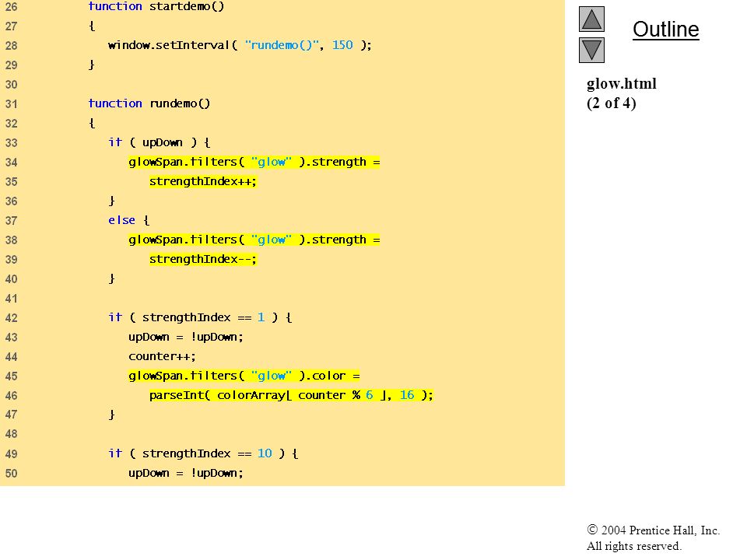This screenshot has width=747, height=560.
Task: Click the highlighted "strengthIndex++;" text
Action: tap(203, 181)
